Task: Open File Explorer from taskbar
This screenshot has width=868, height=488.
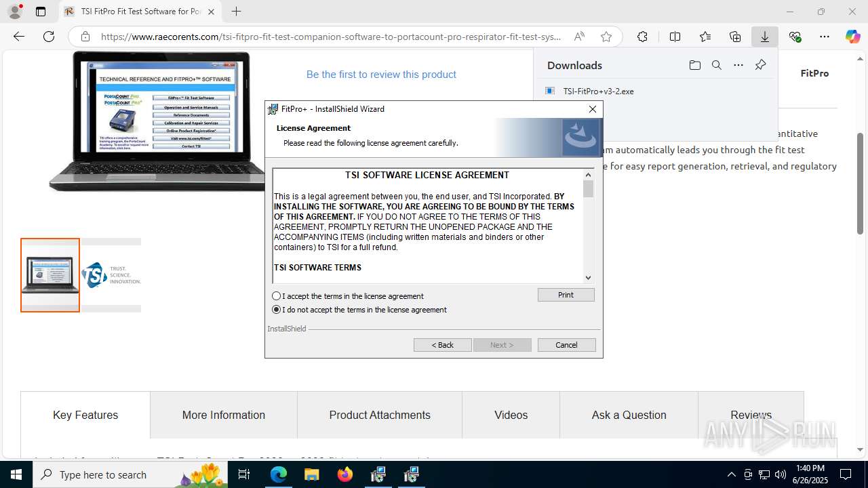Action: [x=311, y=474]
